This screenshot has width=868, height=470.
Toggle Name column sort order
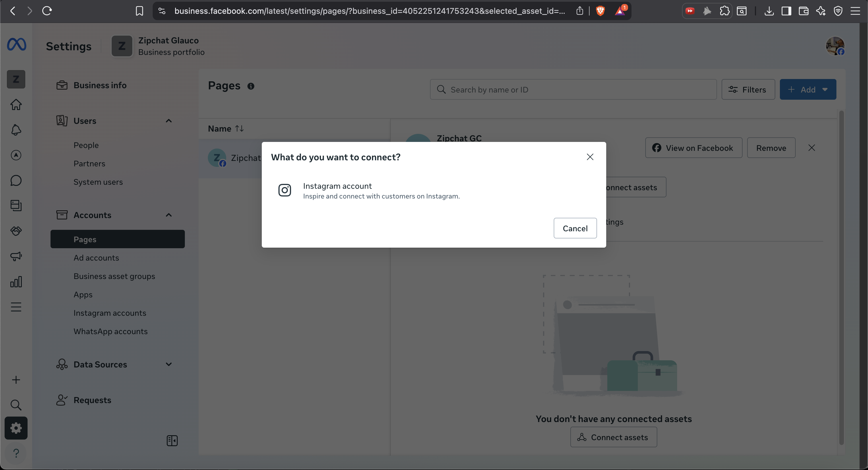coord(239,128)
